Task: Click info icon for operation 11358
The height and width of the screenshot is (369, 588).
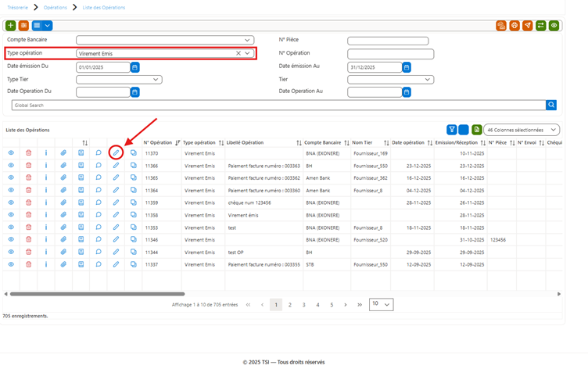Action: [46, 215]
